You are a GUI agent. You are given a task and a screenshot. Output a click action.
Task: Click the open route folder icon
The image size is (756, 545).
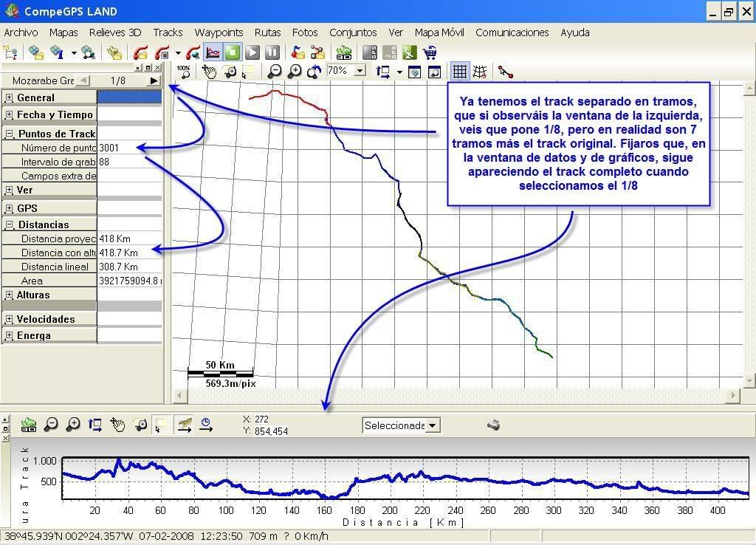[x=317, y=52]
